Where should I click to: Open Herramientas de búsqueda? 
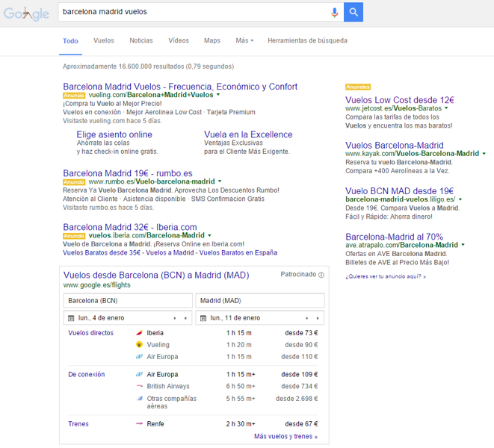(307, 40)
